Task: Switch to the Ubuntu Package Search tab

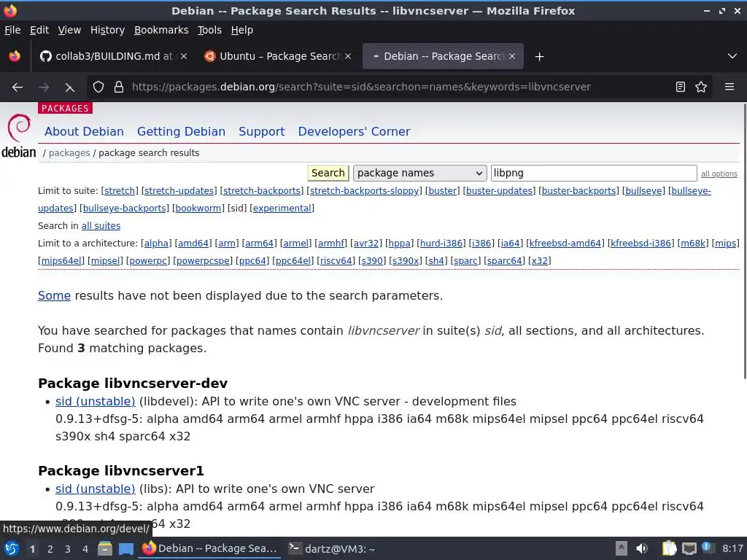Action: point(279,56)
